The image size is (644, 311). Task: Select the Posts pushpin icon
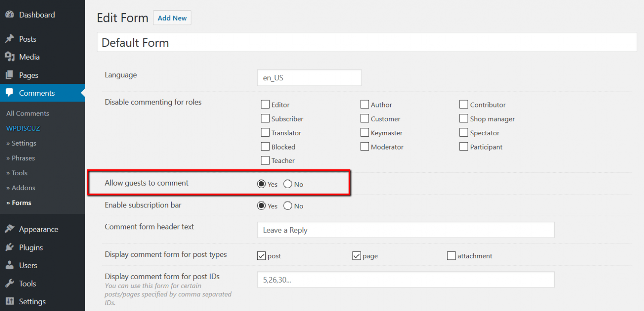tap(9, 39)
